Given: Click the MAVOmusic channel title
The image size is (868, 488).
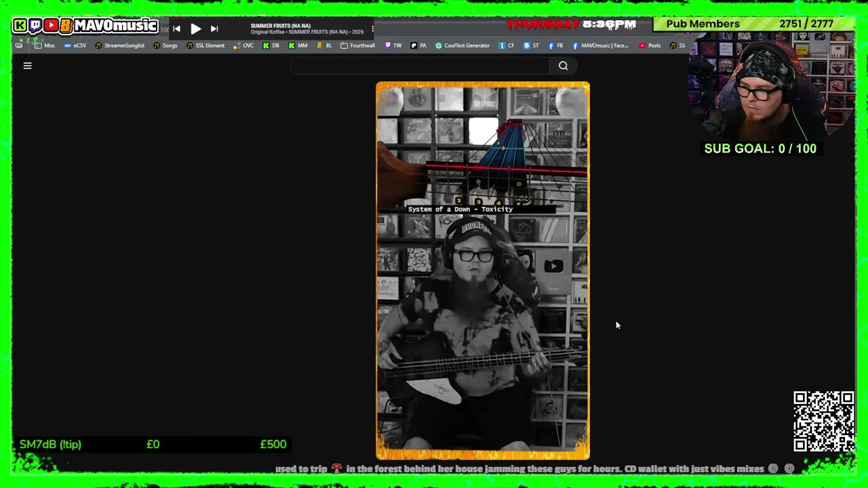Looking at the screenshot, I should coord(116,26).
